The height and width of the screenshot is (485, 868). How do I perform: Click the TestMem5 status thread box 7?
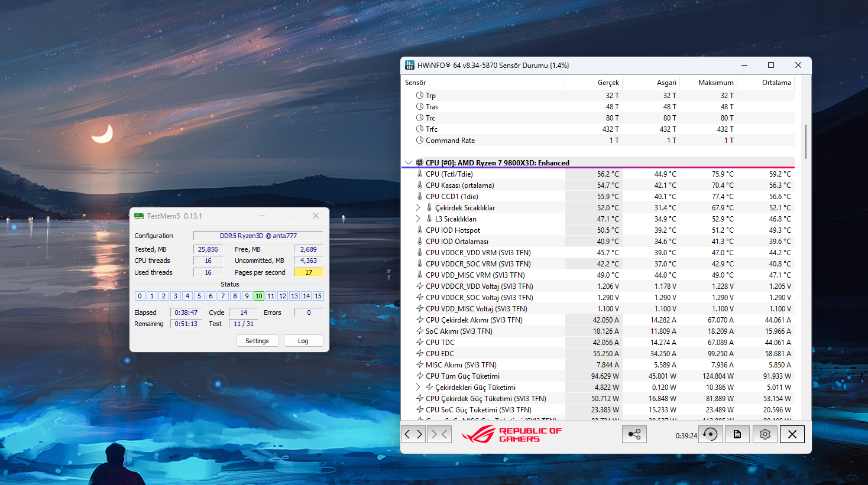223,296
